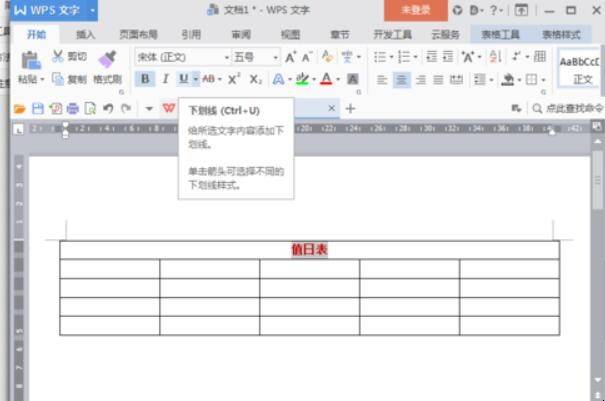Switch to 插入 ribbon tab

[86, 35]
